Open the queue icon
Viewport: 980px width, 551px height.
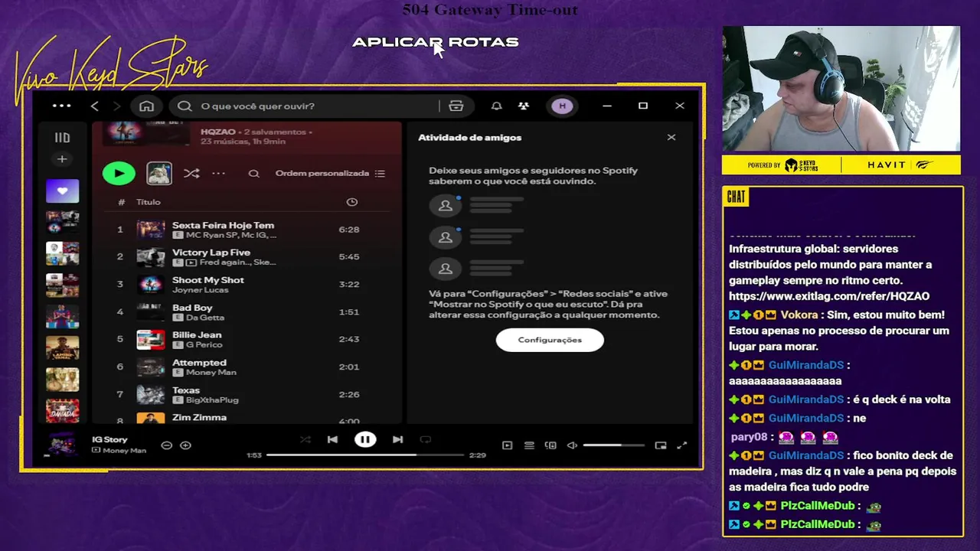click(x=529, y=445)
